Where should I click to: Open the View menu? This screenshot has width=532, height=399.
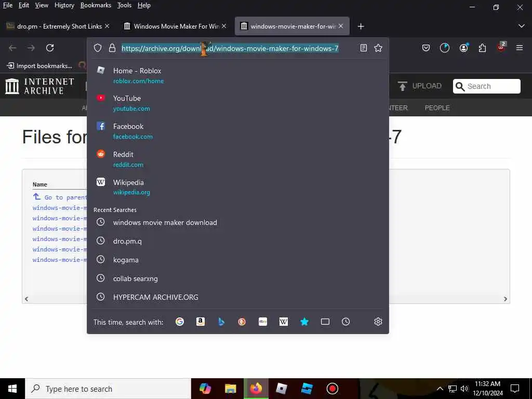42,5
